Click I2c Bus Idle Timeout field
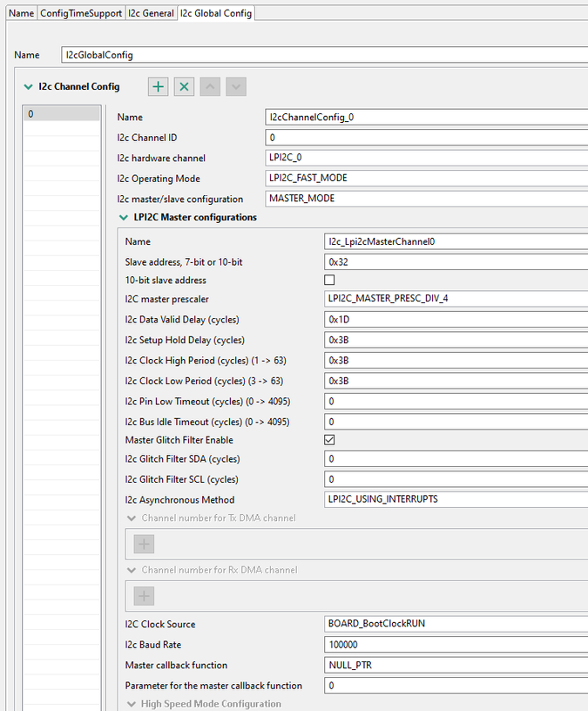The height and width of the screenshot is (711, 588). pos(456,422)
